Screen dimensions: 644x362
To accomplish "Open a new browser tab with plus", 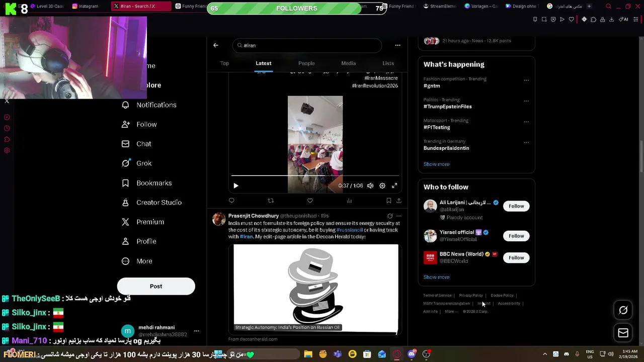I will [x=589, y=6].
